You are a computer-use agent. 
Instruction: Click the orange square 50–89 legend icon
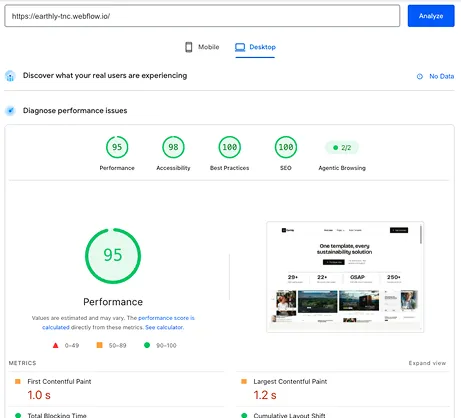coord(99,345)
